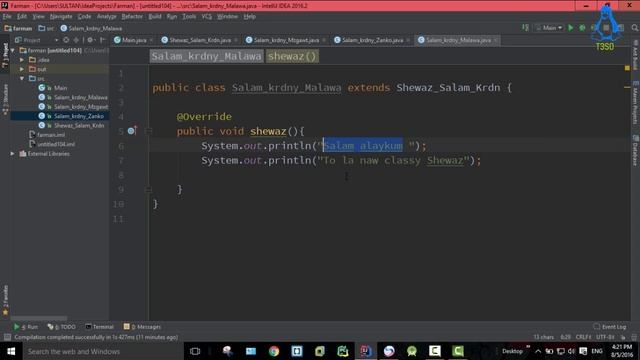Viewport: 640px width, 360px height.
Task: Open the Project view selector dropdown
Action: pos(37,40)
